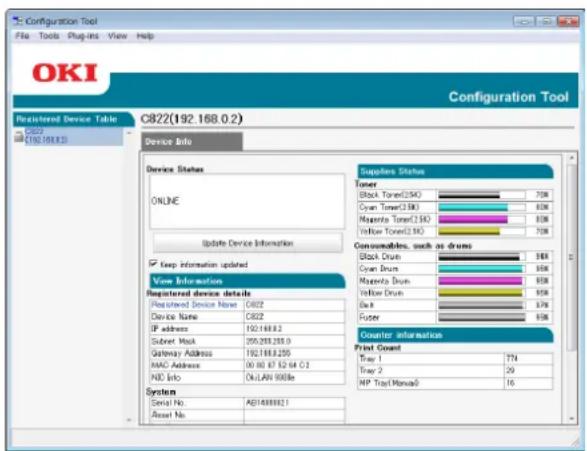587x451 pixels.
Task: Minimize the Configuration Tool window
Action: pyautogui.click(x=524, y=21)
